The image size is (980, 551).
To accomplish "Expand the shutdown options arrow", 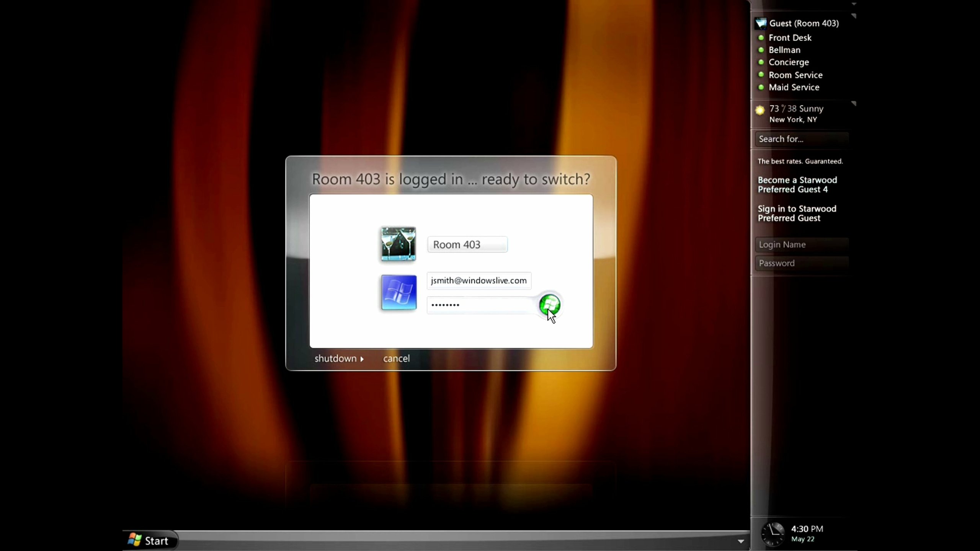I will pyautogui.click(x=362, y=359).
